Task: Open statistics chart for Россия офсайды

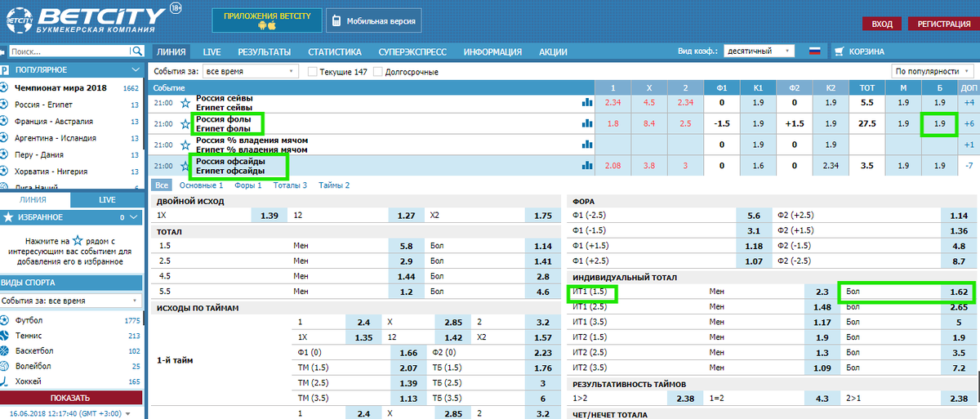Action: point(586,166)
